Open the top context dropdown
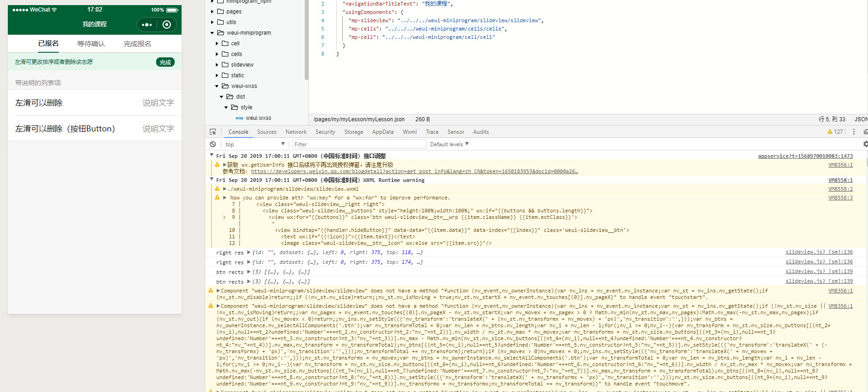 click(255, 144)
